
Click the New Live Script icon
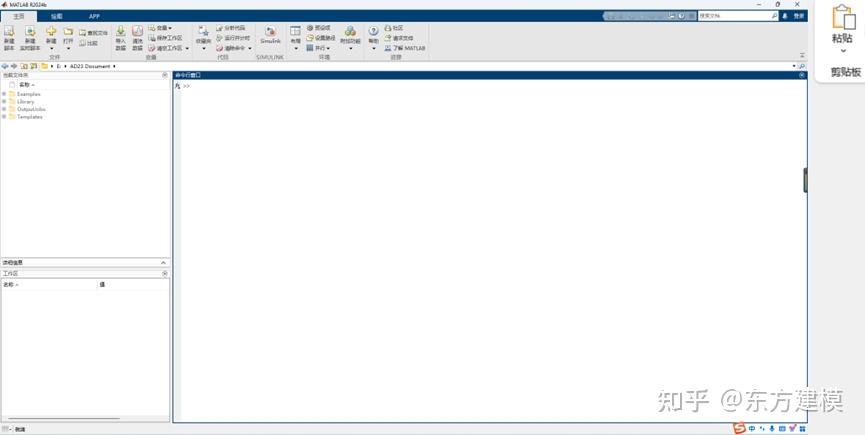coord(30,32)
